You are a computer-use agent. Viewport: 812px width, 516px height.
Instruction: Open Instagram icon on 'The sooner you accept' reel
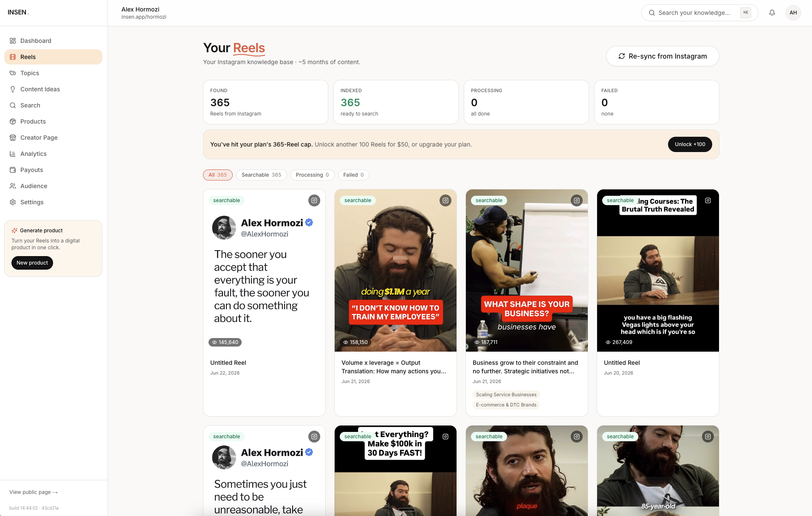point(314,200)
